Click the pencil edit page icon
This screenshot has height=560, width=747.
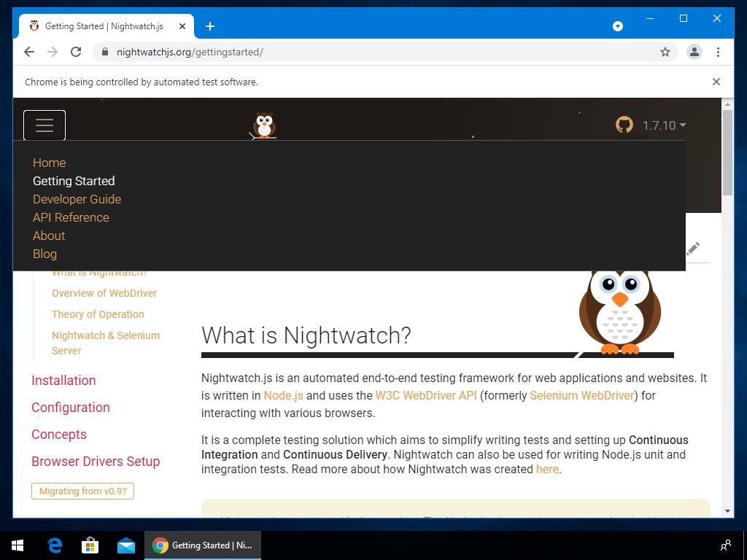pyautogui.click(x=693, y=248)
